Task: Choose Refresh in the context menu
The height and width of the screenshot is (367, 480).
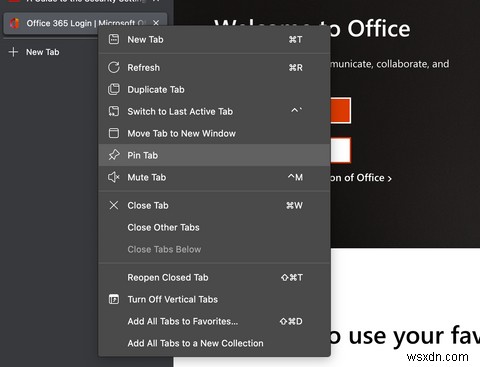Action: [214, 67]
